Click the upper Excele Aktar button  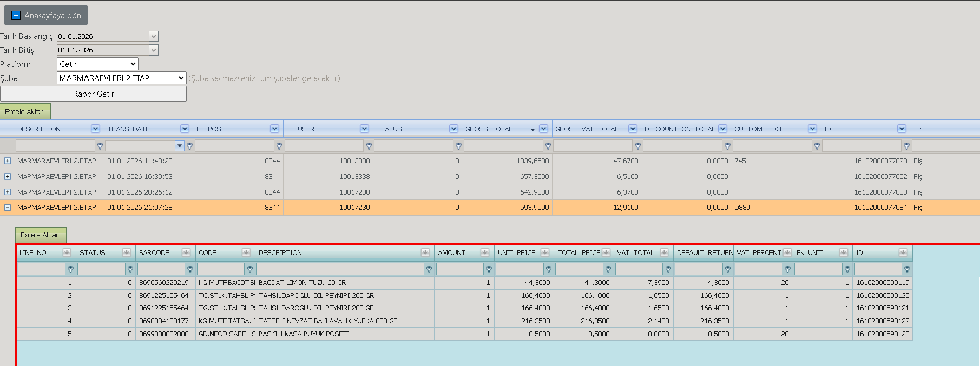pos(25,111)
